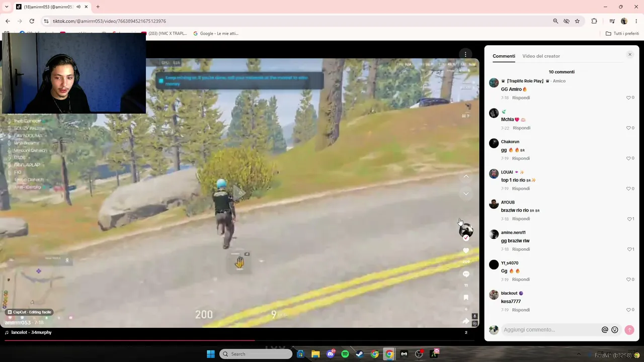
Task: Close the amirrrr053 TikTok tab
Action: [x=87, y=7]
